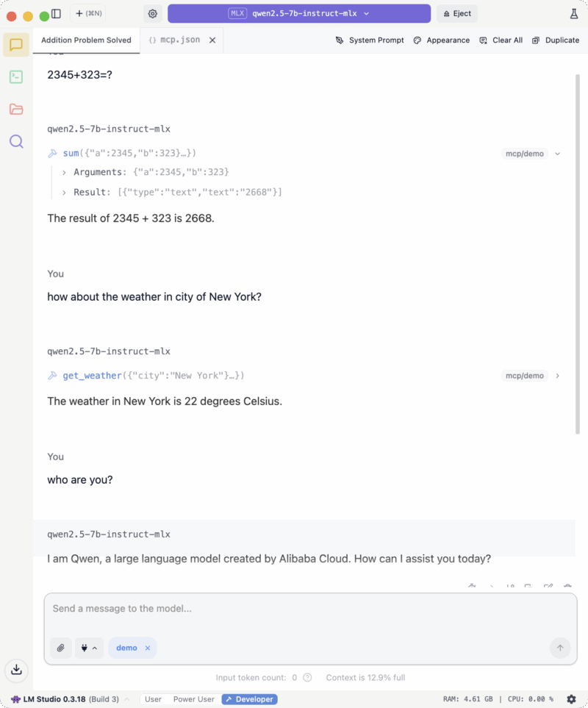The width and height of the screenshot is (588, 708).
Task: Switch to the mcp.json tab
Action: 175,40
